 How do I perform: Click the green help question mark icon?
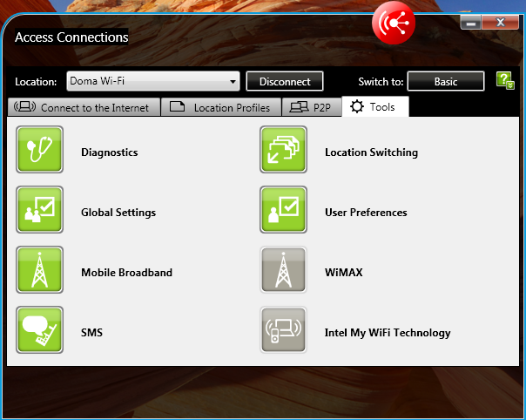504,81
